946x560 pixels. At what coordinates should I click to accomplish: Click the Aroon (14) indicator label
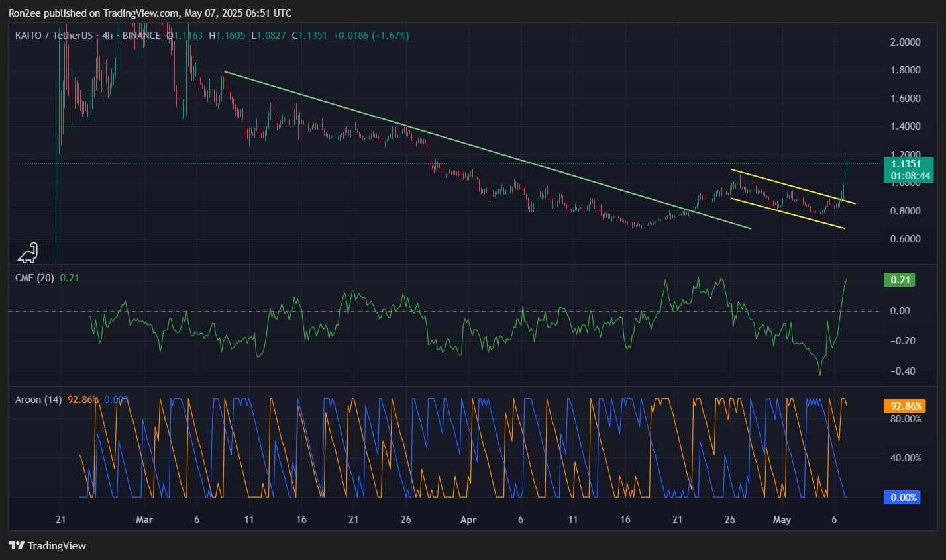coord(38,400)
